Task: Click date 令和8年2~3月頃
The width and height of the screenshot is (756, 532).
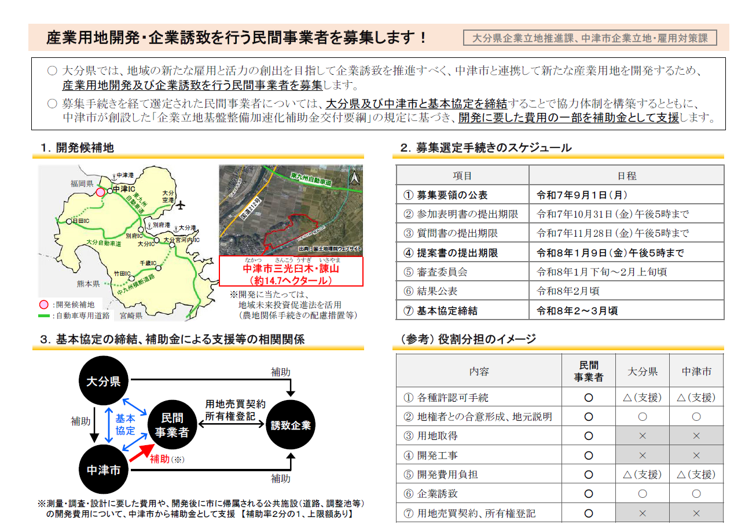Action: 577,311
